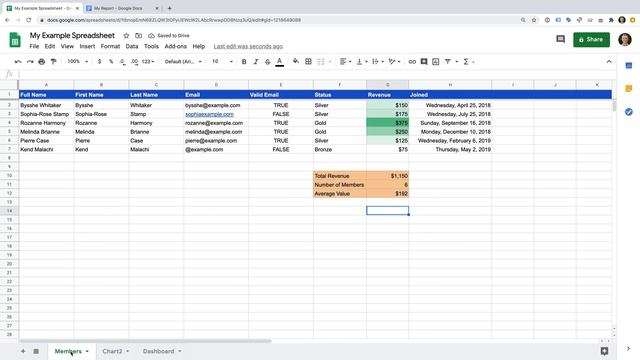Increase decimal places
Image resolution: width=640 pixels, height=360 pixels.
click(134, 62)
